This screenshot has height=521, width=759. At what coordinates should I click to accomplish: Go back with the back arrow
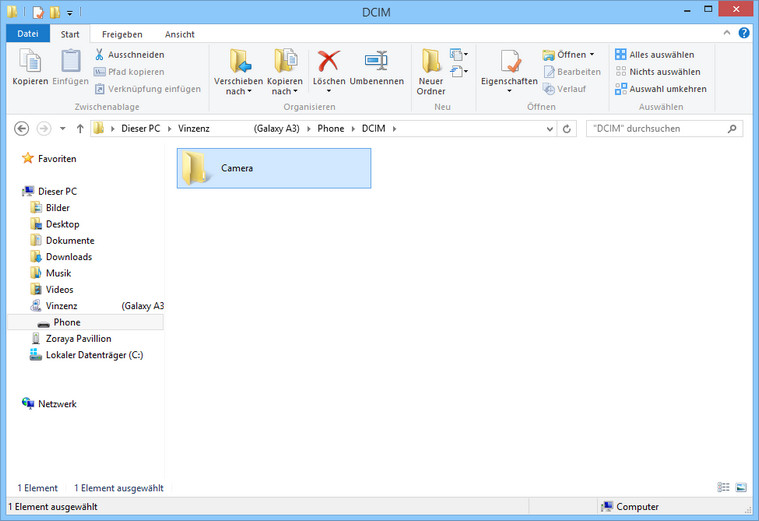point(21,128)
